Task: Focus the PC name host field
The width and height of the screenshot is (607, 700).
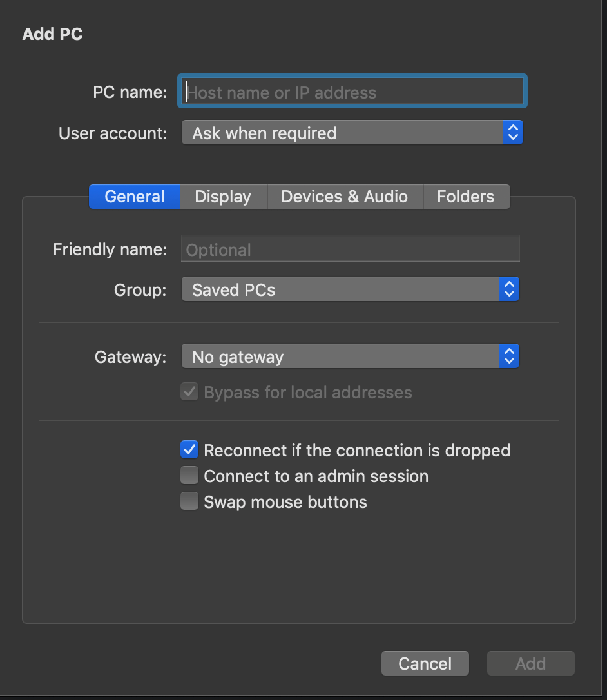Action: tap(352, 92)
